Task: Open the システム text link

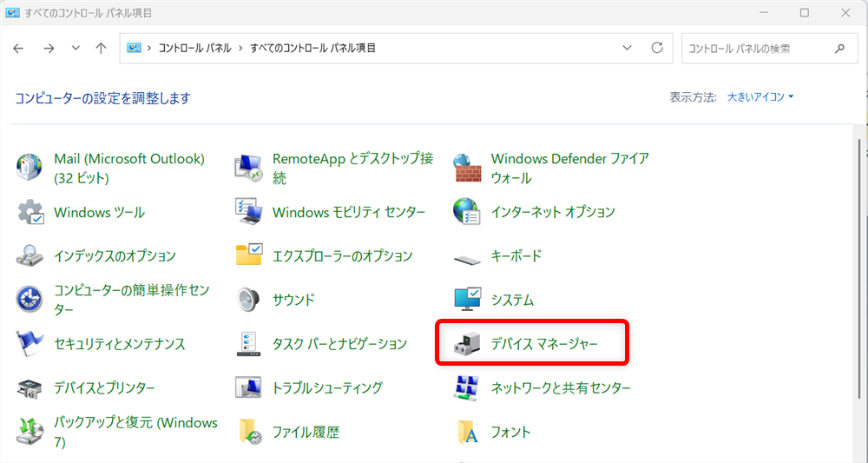Action: click(x=512, y=301)
